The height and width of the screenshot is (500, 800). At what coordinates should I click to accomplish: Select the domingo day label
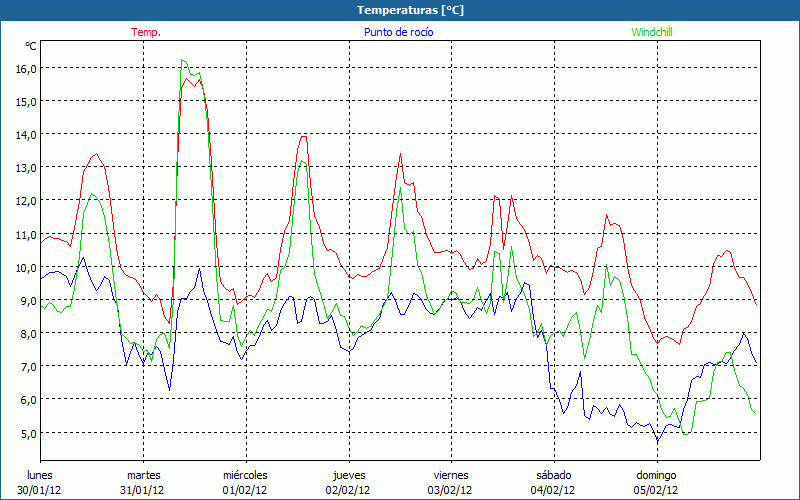[656, 475]
